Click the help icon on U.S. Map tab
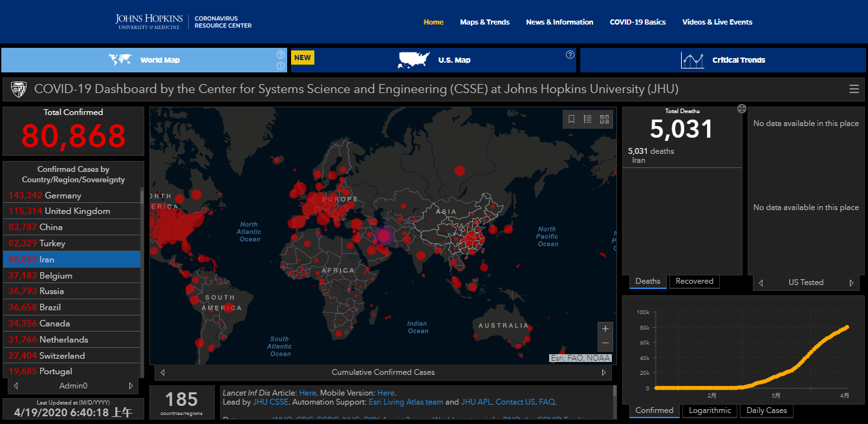 570,54
